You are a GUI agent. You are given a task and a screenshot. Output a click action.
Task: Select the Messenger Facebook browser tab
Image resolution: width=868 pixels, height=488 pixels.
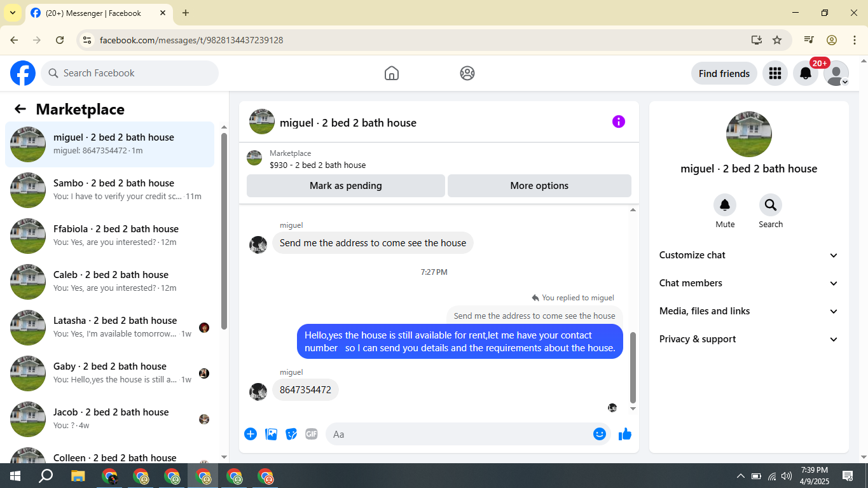click(99, 13)
